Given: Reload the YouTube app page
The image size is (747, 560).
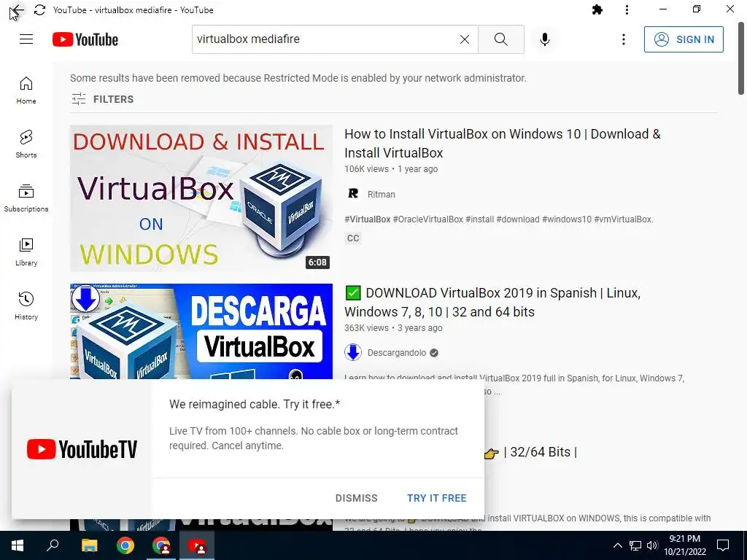Looking at the screenshot, I should pyautogui.click(x=39, y=10).
